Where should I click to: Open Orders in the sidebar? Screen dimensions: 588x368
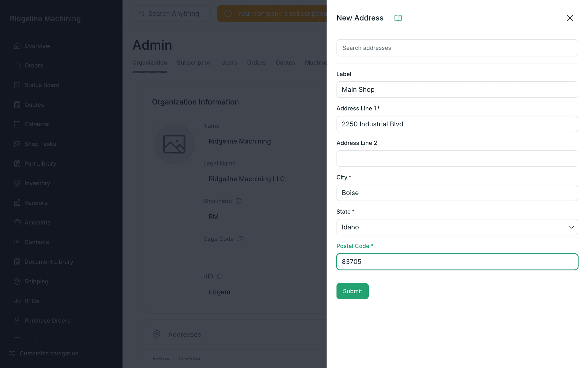(28, 65)
